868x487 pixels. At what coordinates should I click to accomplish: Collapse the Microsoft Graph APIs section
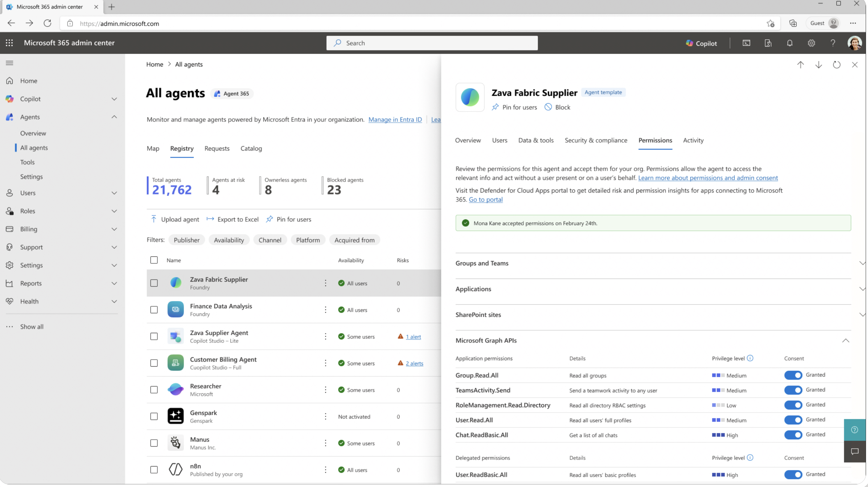(x=846, y=340)
